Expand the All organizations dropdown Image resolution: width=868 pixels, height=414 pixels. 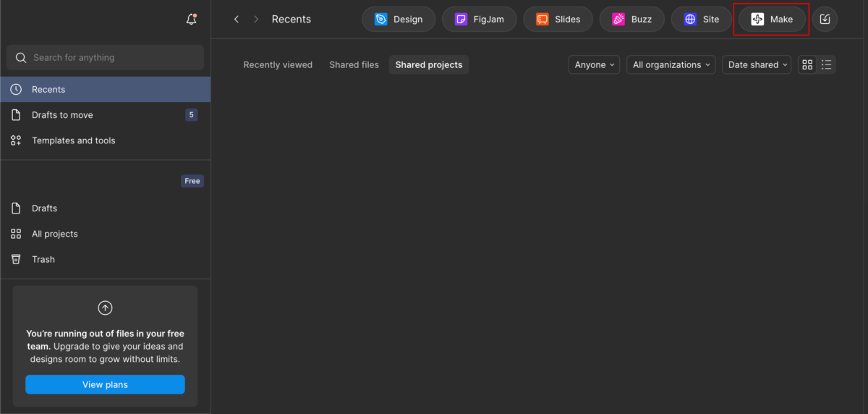671,65
